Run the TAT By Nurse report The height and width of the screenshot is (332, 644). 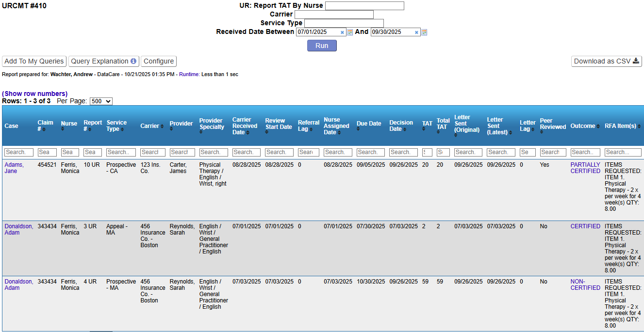321,45
